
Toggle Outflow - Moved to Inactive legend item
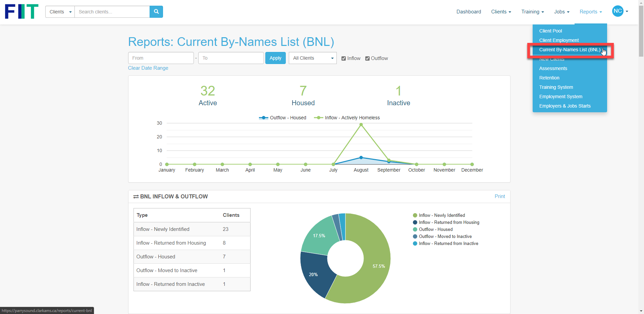445,237
